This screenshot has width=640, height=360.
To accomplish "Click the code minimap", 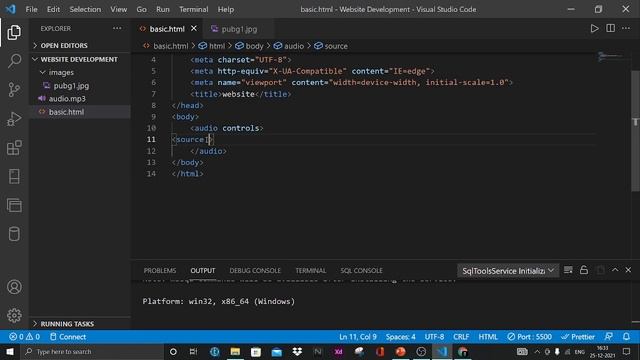I will pyautogui.click(x=612, y=56).
